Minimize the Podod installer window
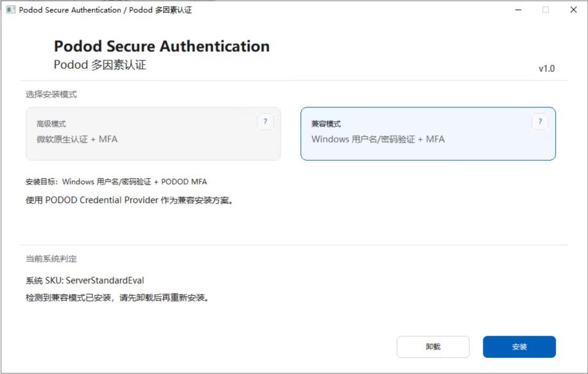 tap(517, 10)
